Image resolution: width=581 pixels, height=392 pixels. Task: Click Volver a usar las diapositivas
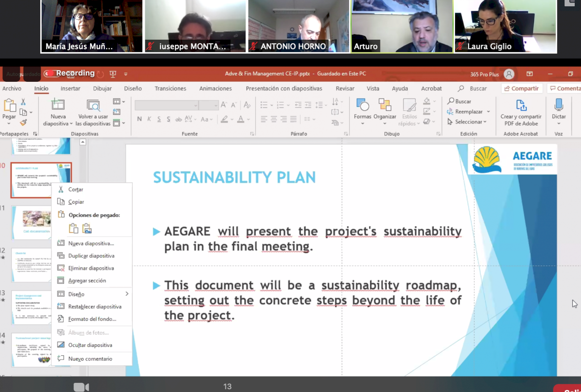(93, 111)
